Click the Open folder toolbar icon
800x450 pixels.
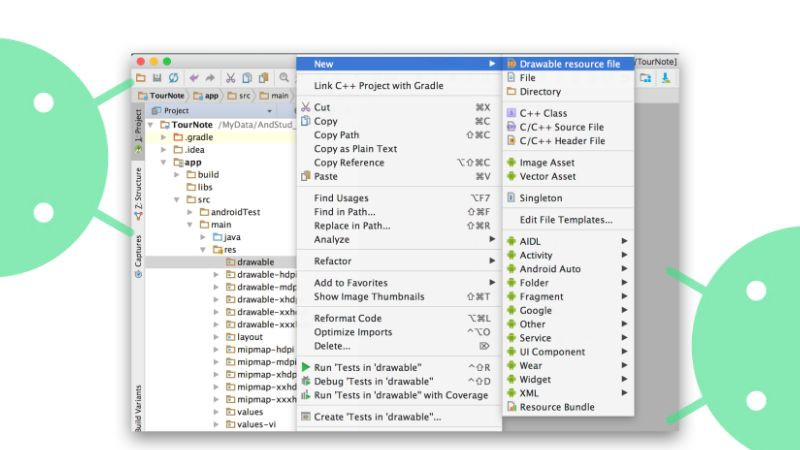[x=141, y=78]
